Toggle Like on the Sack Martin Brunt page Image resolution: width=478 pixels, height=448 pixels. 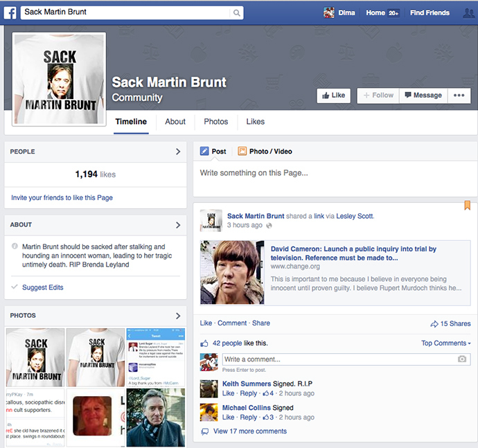[333, 96]
